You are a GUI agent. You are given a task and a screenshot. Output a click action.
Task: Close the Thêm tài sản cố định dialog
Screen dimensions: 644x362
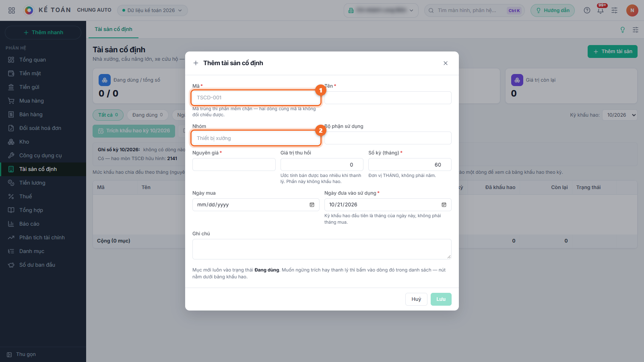coord(446,63)
